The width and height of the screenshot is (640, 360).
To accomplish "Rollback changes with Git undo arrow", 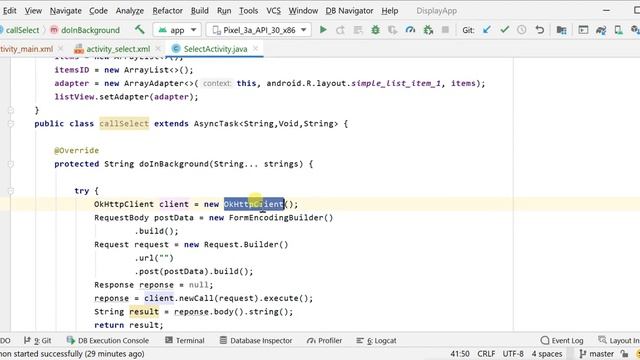I will pos(540,30).
